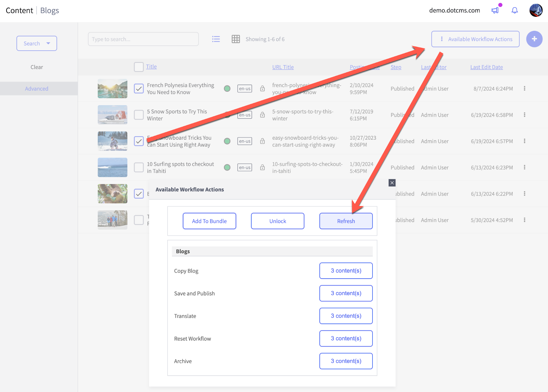Image resolution: width=548 pixels, height=392 pixels.
Task: Close the Available Workflow Actions dialog
Action: 392,183
